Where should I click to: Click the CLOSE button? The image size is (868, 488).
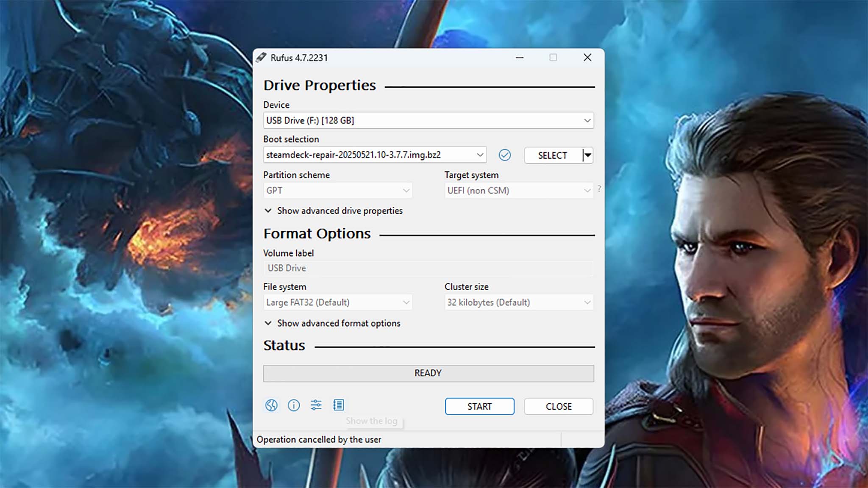pyautogui.click(x=559, y=406)
